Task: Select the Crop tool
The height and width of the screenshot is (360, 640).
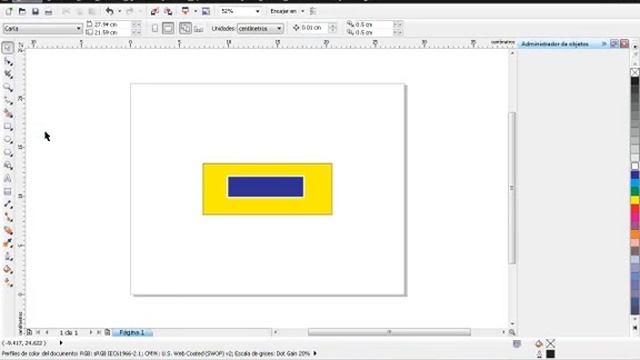Action: click(x=8, y=74)
